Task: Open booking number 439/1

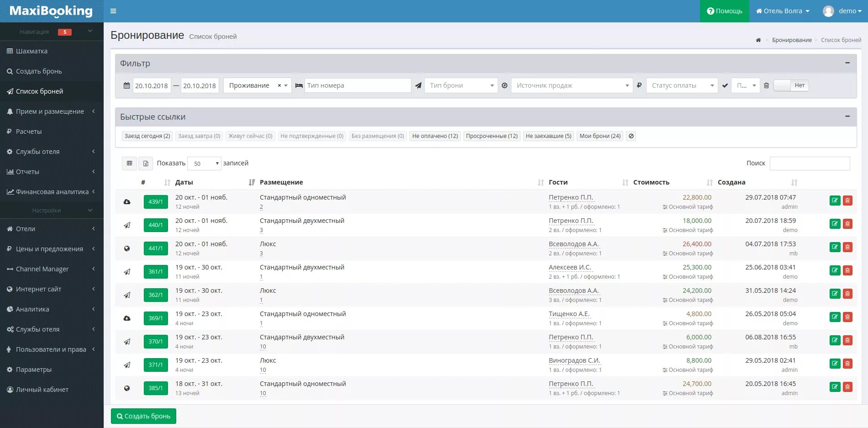Action: [x=156, y=201]
